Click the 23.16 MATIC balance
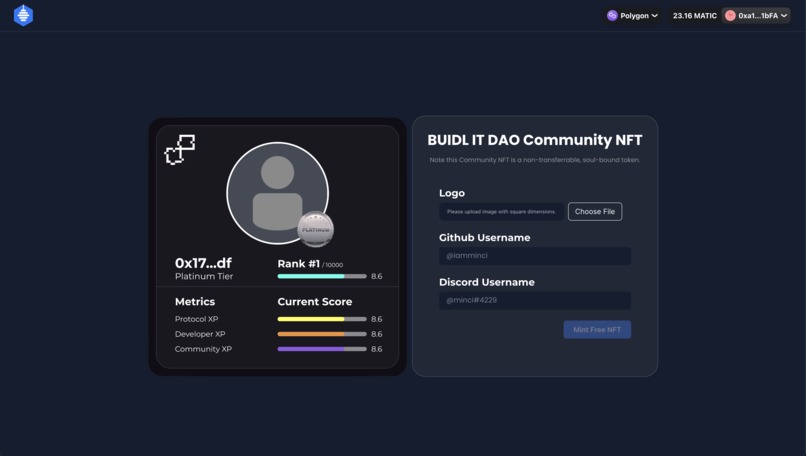The image size is (806, 456). 694,16
